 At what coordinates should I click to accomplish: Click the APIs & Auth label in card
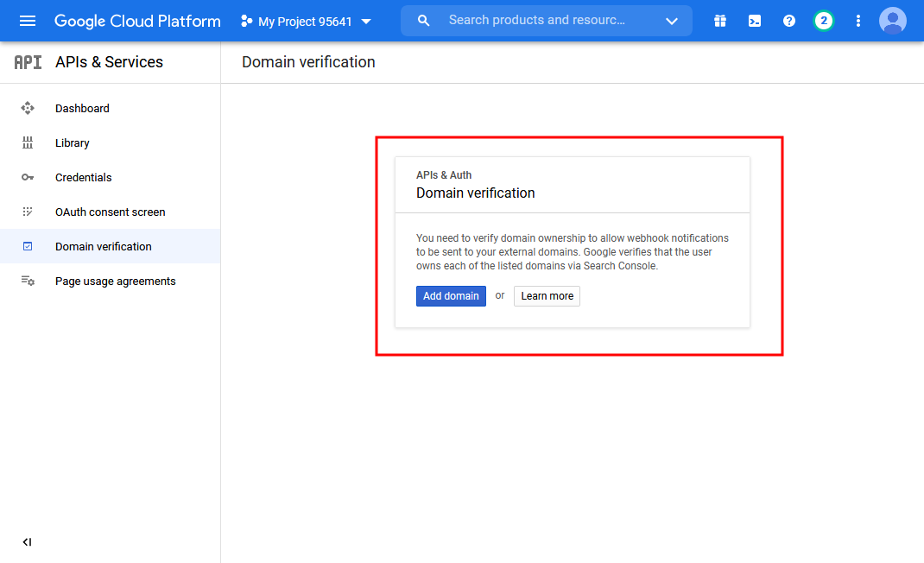(444, 175)
